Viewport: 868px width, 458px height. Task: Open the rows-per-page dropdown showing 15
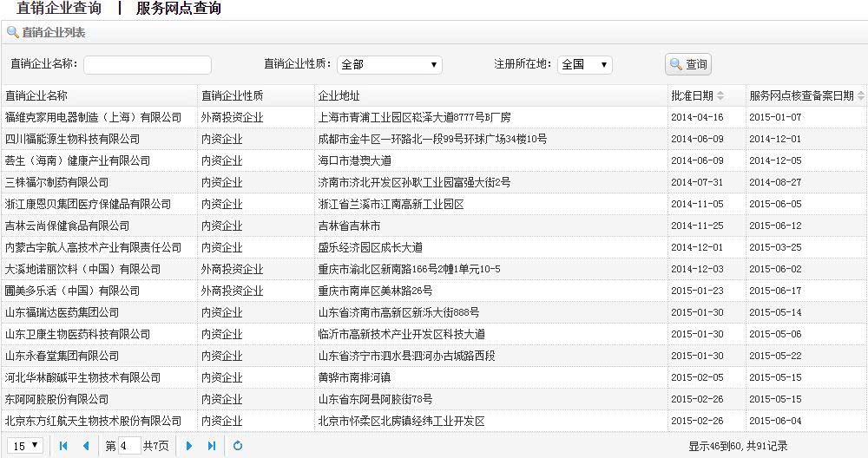(x=25, y=445)
